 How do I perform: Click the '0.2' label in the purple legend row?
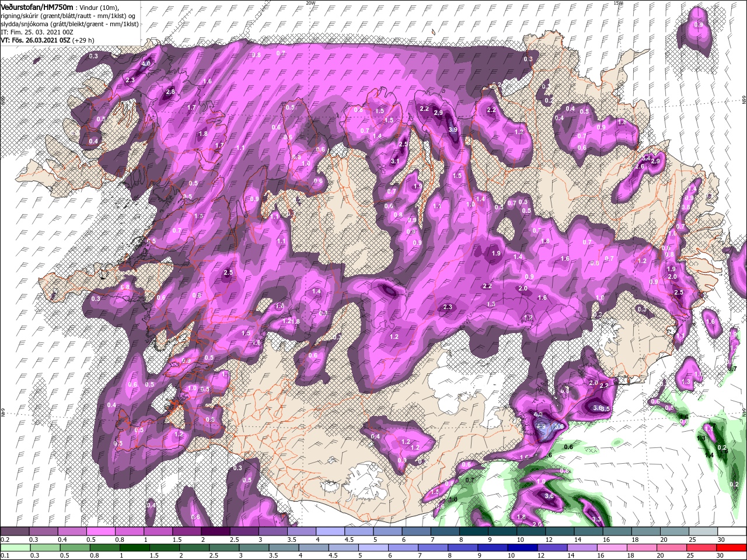pos(5,540)
